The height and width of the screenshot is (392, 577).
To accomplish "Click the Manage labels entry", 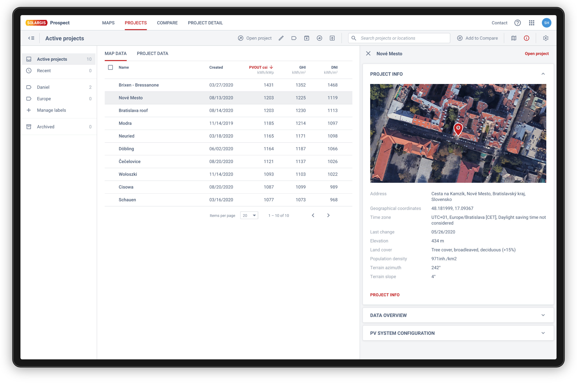I will point(51,110).
